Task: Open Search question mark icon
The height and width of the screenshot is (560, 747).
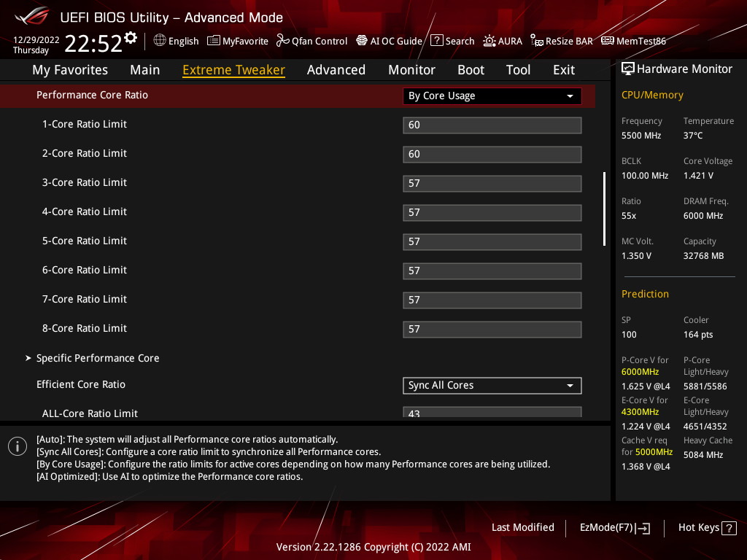Action: [x=436, y=41]
